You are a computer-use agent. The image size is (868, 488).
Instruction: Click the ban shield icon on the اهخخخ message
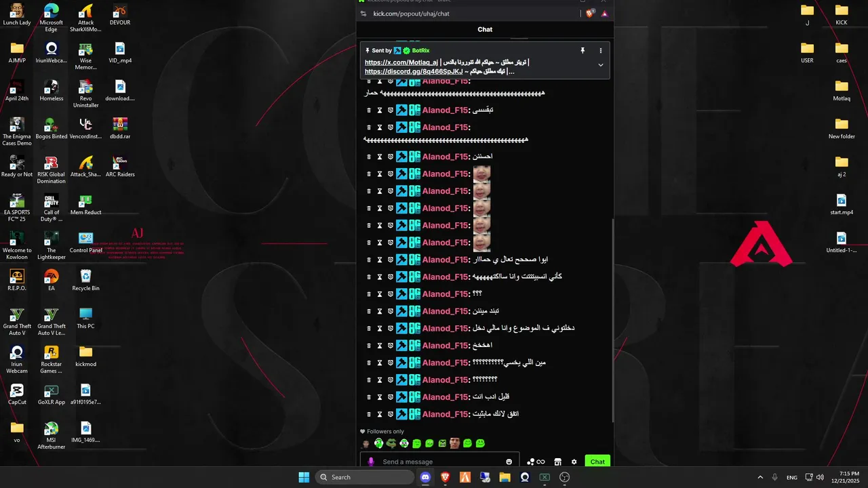tap(391, 346)
